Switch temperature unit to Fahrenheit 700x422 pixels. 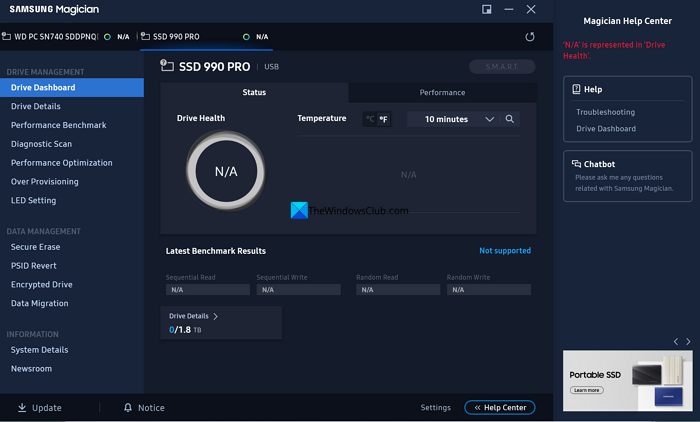point(383,119)
